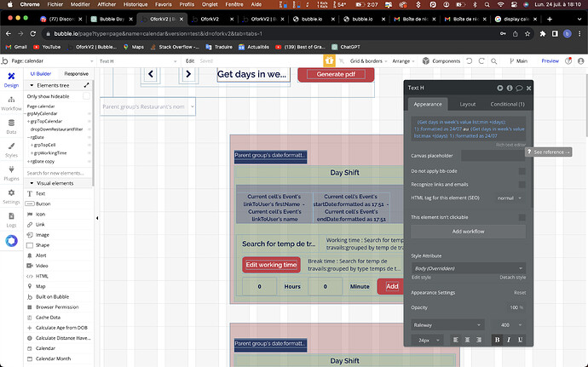Switch to the Layout tab

point(467,104)
